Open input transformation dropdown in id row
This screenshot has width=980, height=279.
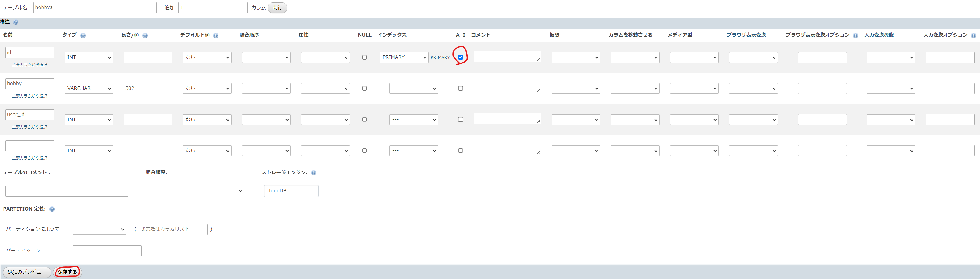click(x=891, y=57)
